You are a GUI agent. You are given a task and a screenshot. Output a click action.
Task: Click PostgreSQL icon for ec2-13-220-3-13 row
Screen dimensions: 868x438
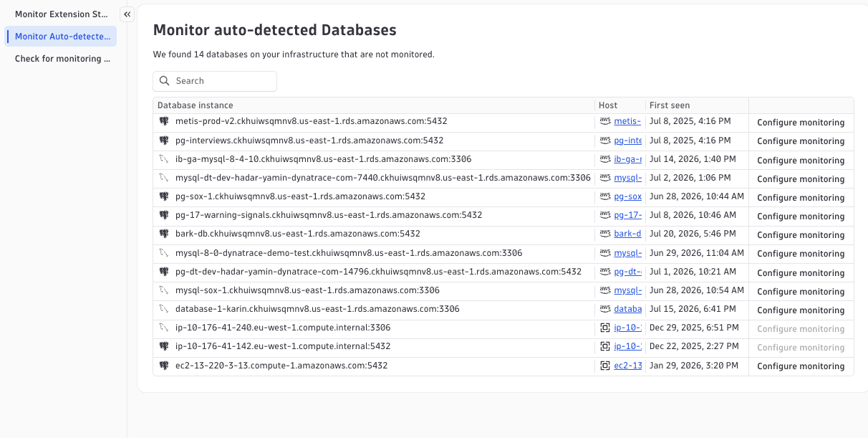(x=164, y=366)
